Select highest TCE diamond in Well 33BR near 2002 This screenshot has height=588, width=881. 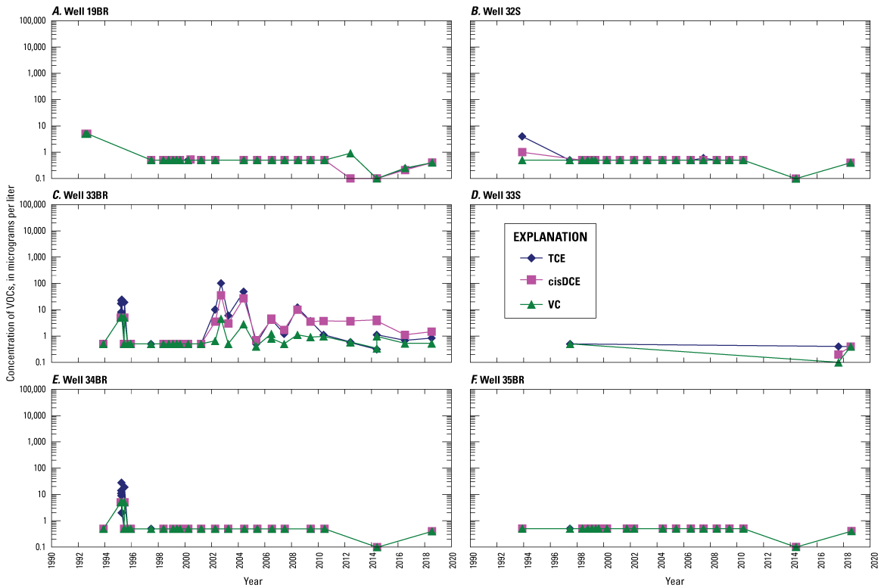tap(221, 283)
